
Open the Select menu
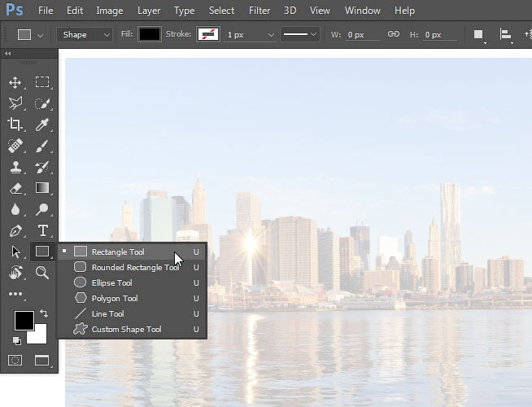(221, 11)
